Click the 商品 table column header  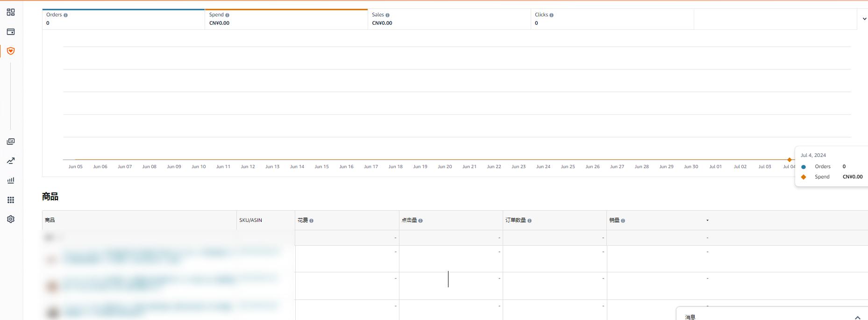tap(139, 220)
